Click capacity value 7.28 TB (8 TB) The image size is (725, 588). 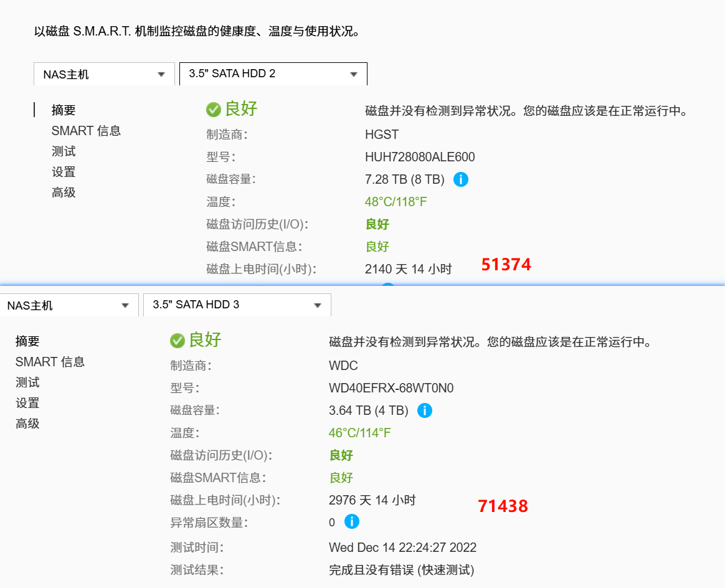405,179
